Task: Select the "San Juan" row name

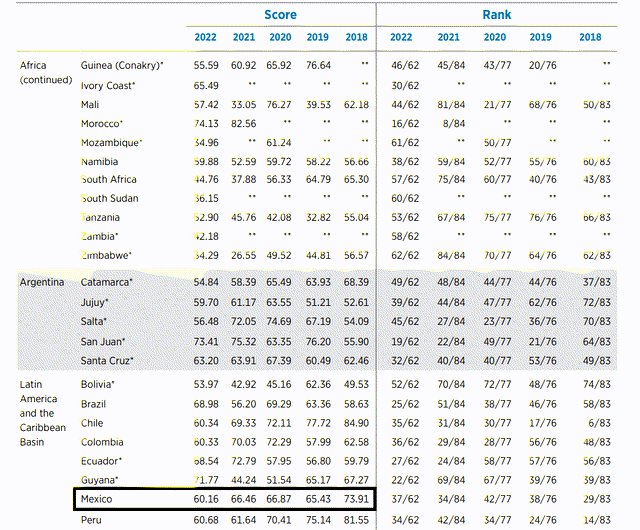Action: [103, 342]
